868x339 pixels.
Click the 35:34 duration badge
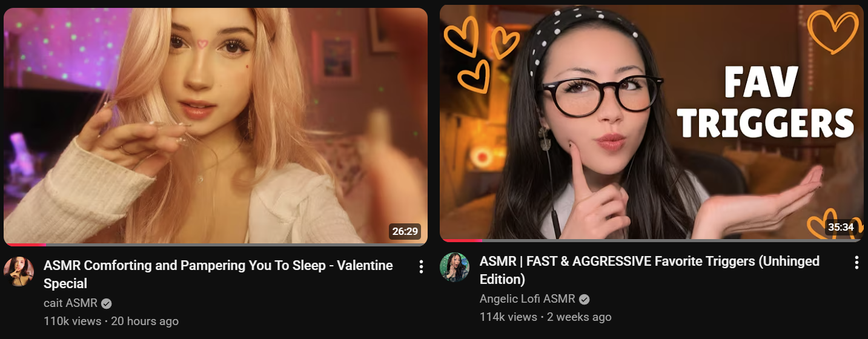tap(841, 228)
